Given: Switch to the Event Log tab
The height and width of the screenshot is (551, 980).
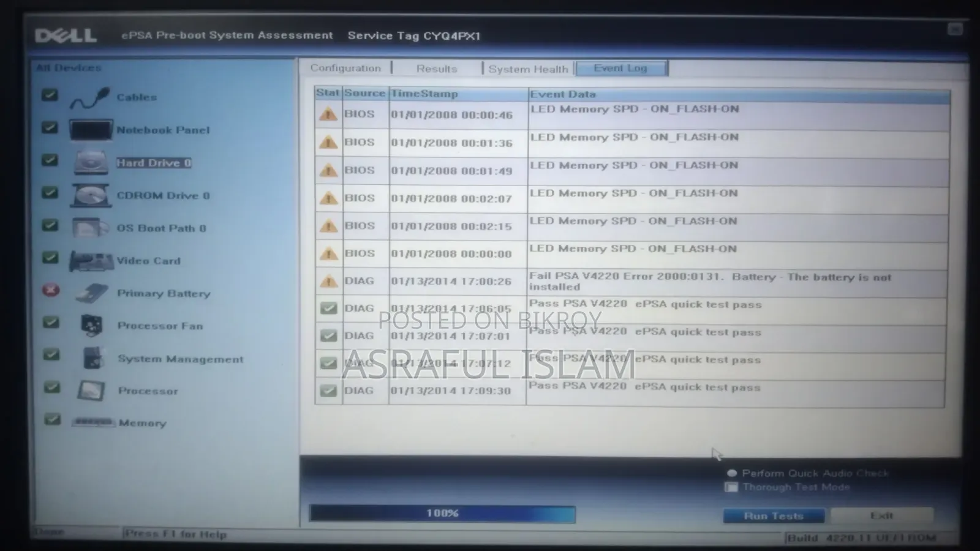Looking at the screenshot, I should coord(620,68).
